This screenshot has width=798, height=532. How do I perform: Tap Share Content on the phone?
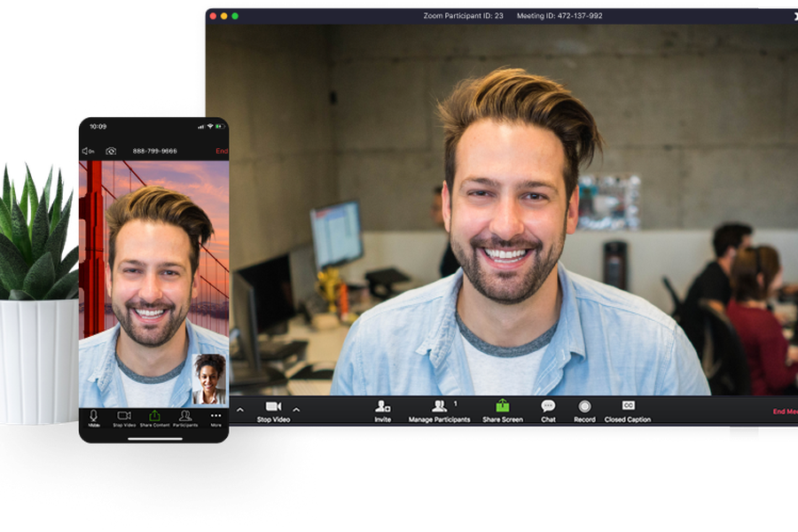coord(154,419)
